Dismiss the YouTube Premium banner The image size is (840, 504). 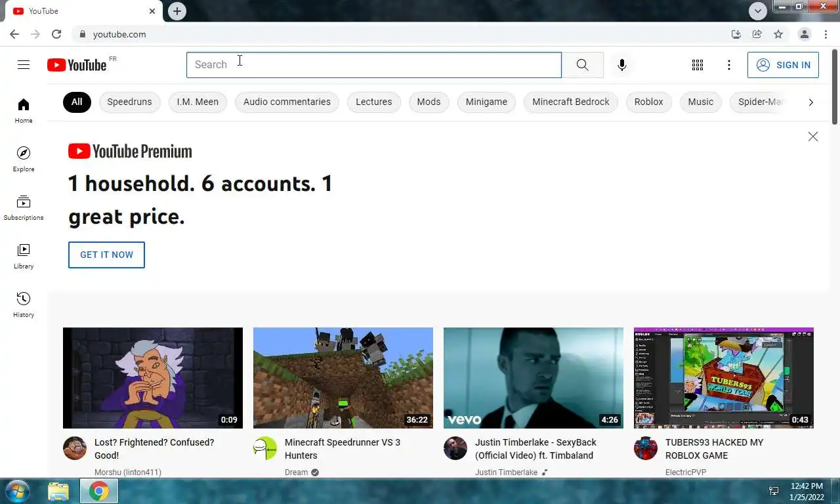click(x=812, y=136)
